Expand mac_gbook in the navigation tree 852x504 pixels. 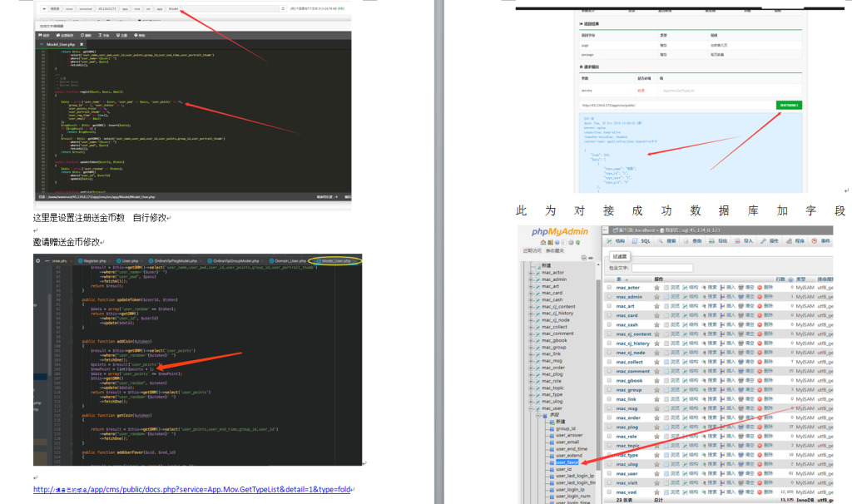531,340
